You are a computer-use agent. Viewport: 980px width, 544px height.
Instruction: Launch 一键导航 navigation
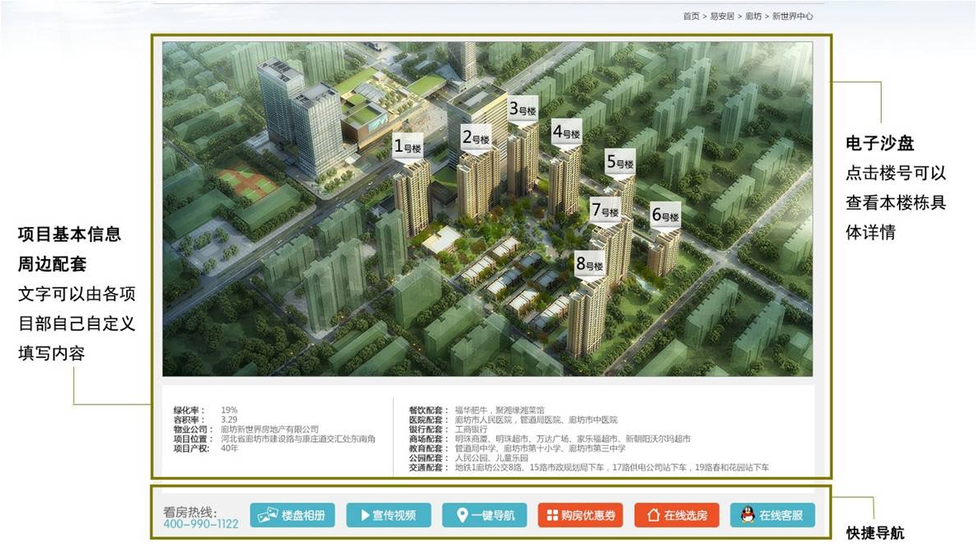483,516
